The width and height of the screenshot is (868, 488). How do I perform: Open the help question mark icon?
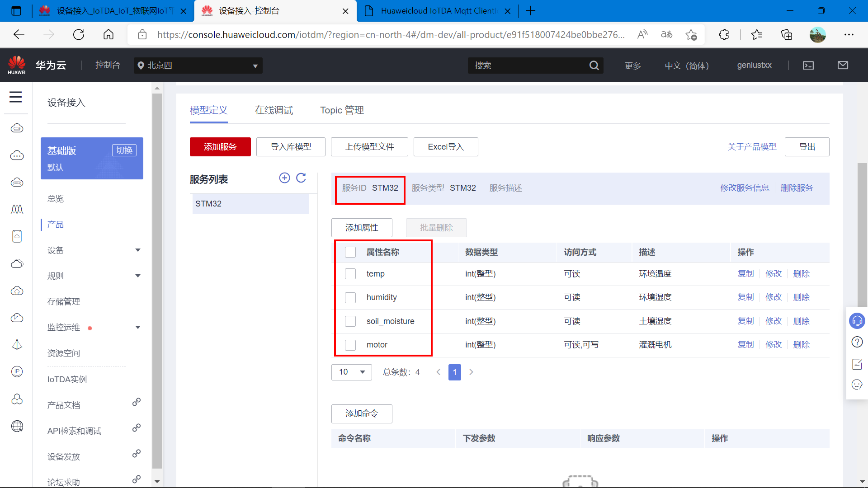coord(857,342)
